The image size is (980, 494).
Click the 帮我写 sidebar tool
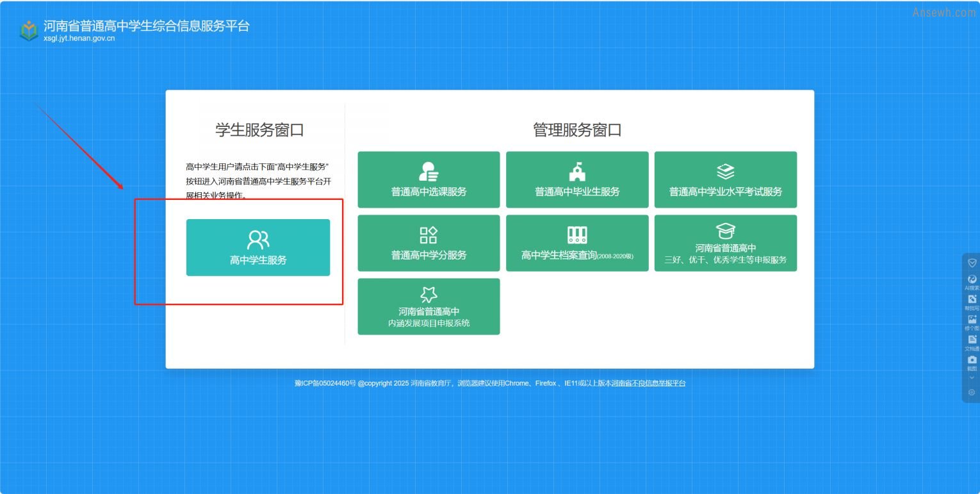[972, 300]
